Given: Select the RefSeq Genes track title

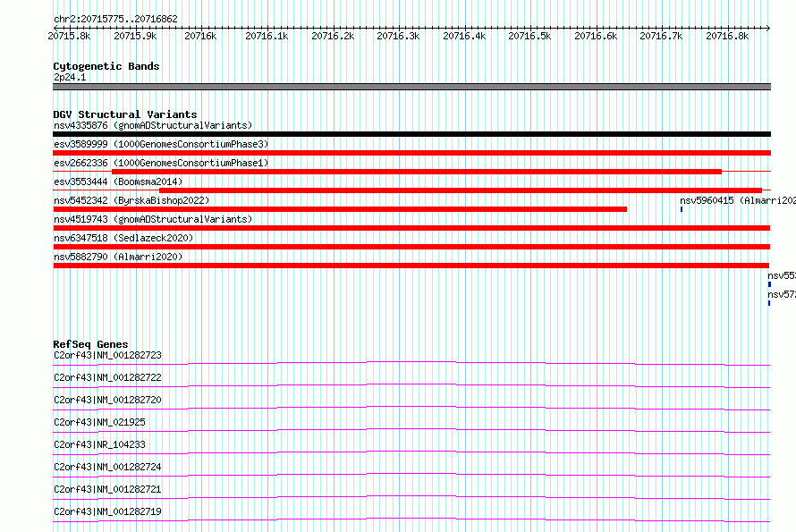Looking at the screenshot, I should [x=90, y=344].
